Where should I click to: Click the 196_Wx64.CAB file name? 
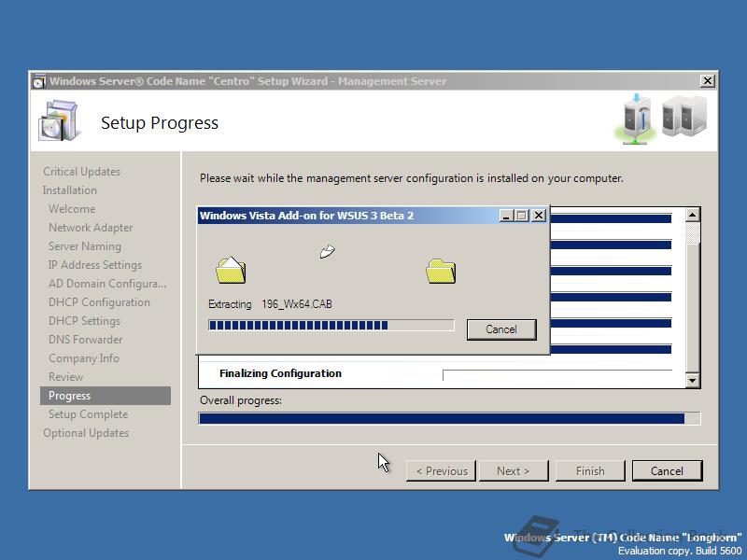pos(297,304)
